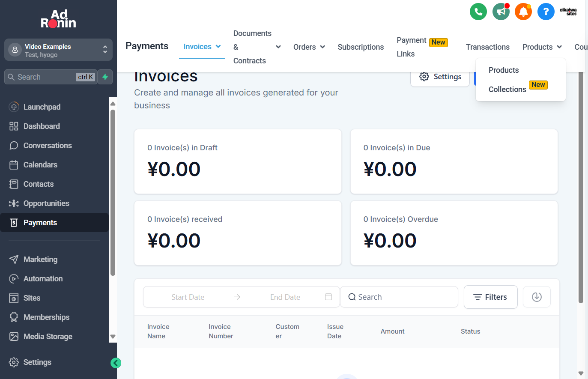Expand the Documents & Contracts dropdown
Screen dimensions: 588x379
(278, 47)
